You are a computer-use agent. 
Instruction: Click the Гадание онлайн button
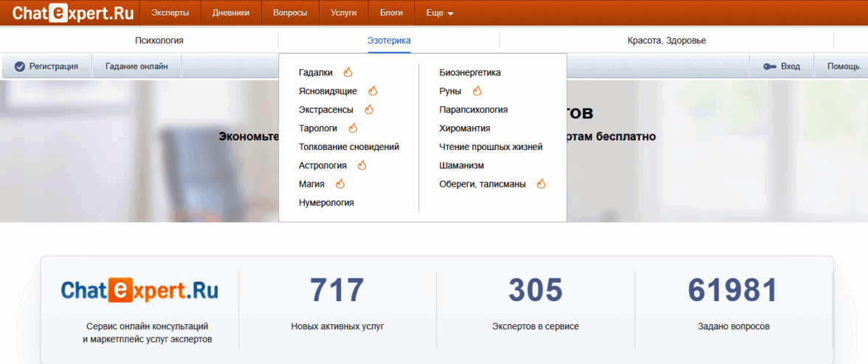(137, 66)
